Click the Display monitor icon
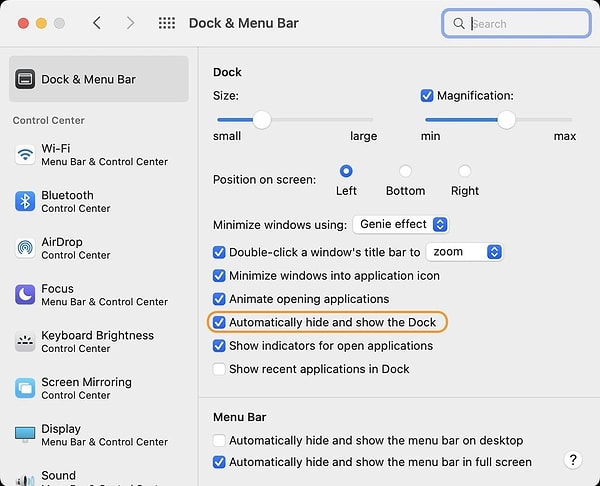This screenshot has height=486, width=600. [25, 435]
